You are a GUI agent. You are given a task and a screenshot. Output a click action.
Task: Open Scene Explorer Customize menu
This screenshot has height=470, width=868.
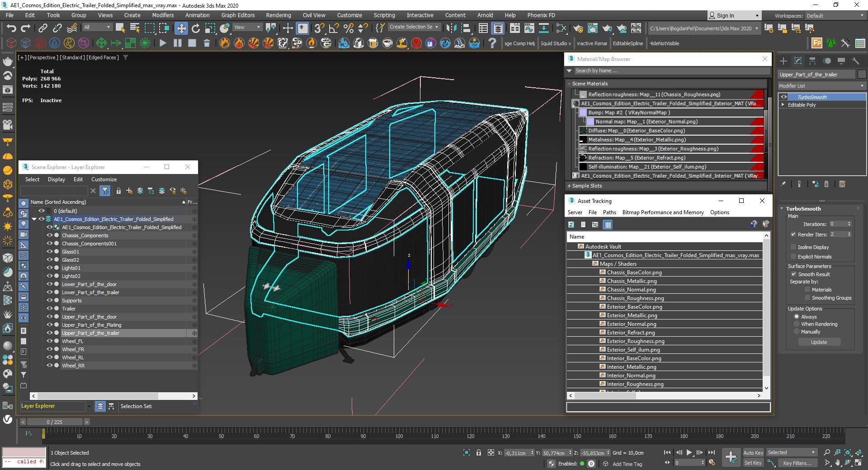click(x=104, y=179)
